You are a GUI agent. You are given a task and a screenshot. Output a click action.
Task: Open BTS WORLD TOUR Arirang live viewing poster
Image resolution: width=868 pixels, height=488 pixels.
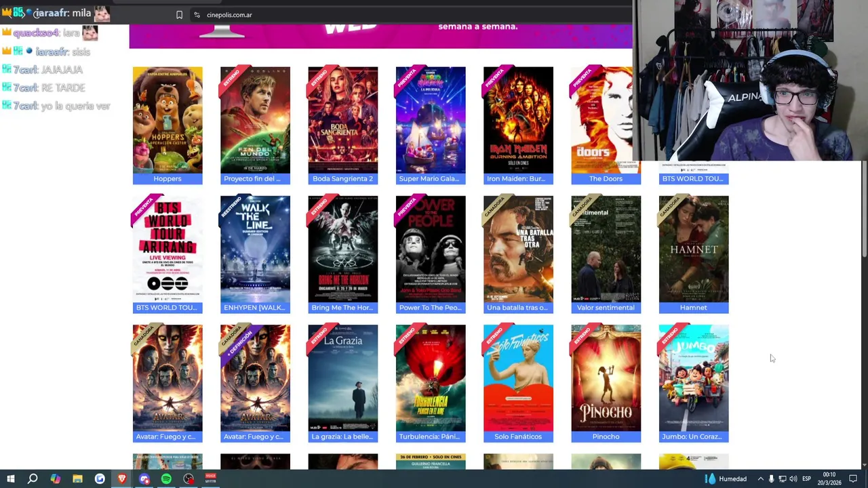click(167, 249)
